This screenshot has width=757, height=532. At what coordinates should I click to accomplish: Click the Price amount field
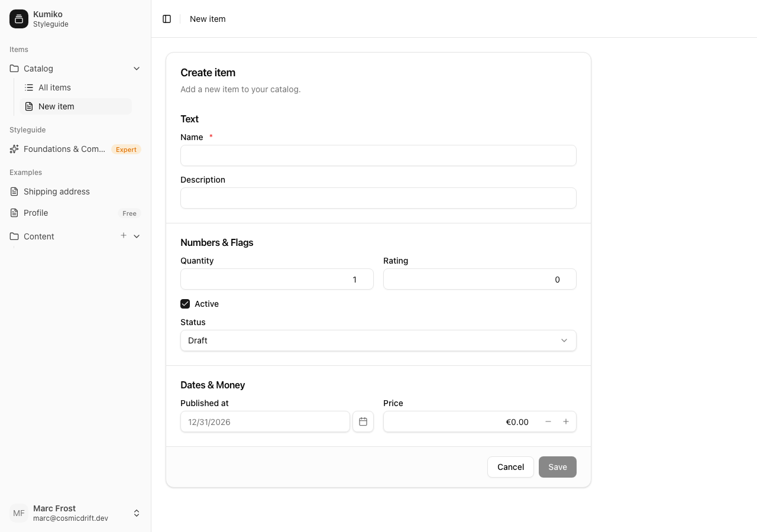click(x=461, y=421)
